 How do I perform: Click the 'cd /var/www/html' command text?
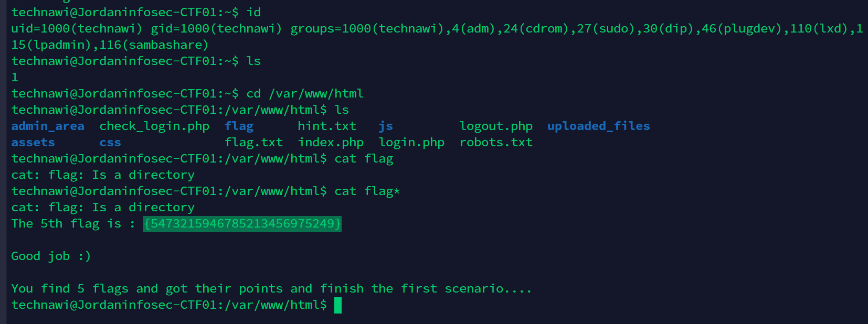(305, 94)
